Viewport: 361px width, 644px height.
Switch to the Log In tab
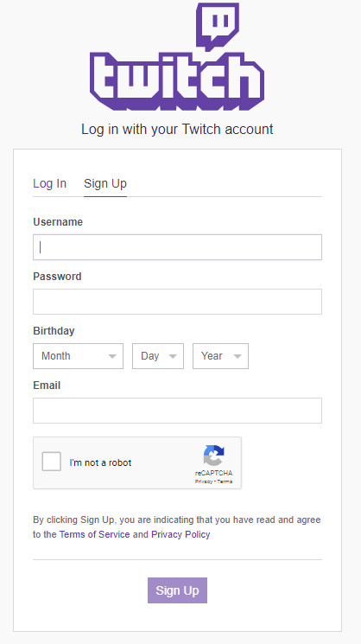49,183
